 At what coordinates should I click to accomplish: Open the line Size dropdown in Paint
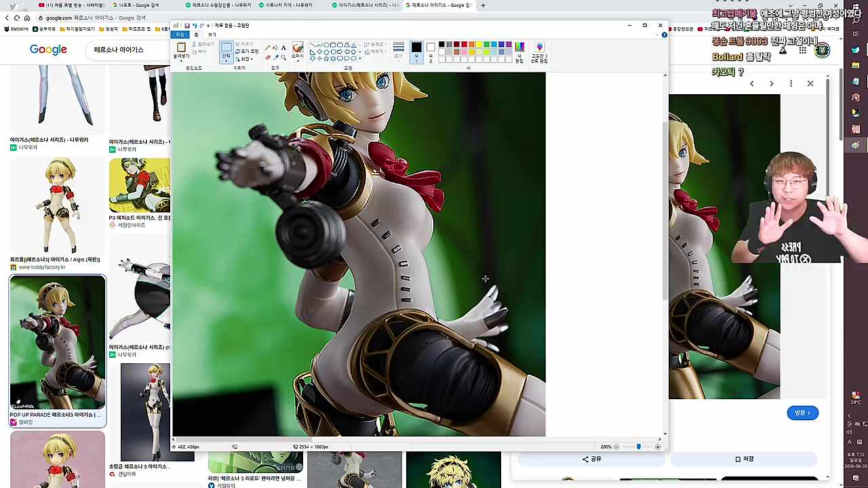[x=399, y=51]
